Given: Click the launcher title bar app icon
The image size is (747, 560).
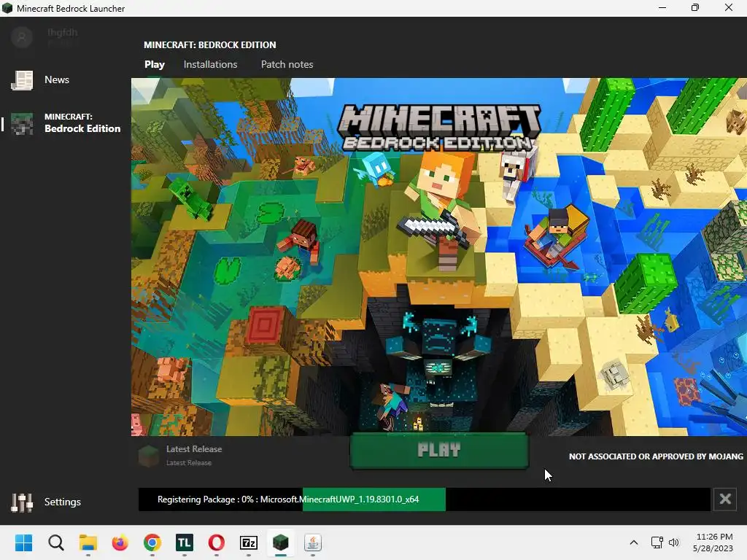Looking at the screenshot, I should tap(7, 8).
